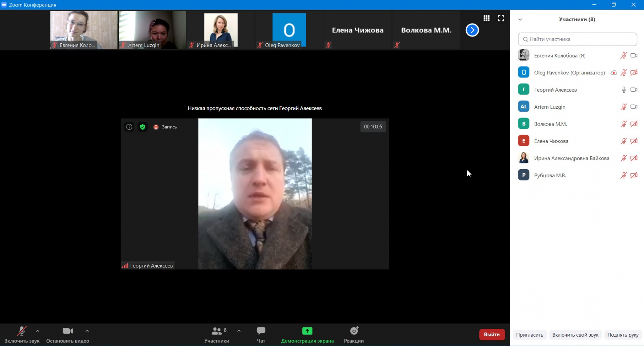Screen dimensions: 644x346
Task: Click camera icon for Artem Luzgin
Action: 634,107
